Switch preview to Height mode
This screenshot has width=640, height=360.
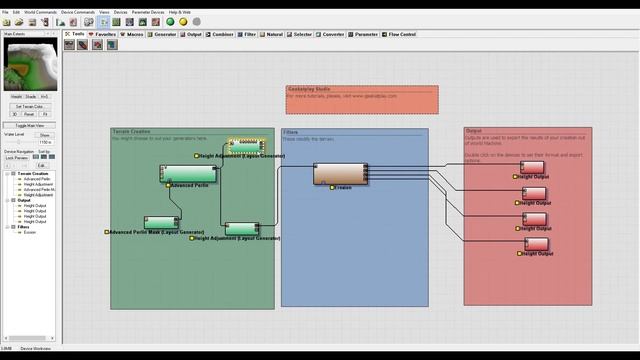tap(16, 97)
